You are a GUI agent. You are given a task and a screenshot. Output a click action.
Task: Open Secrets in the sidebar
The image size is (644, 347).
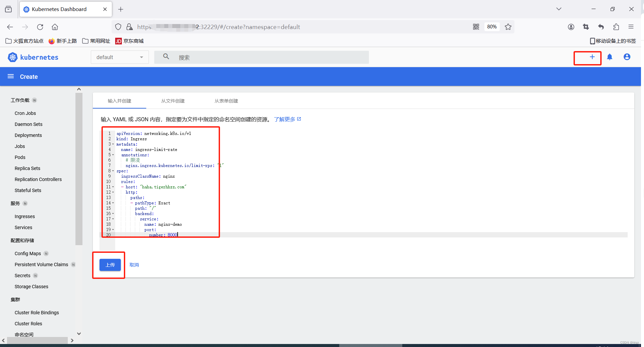tap(22, 276)
